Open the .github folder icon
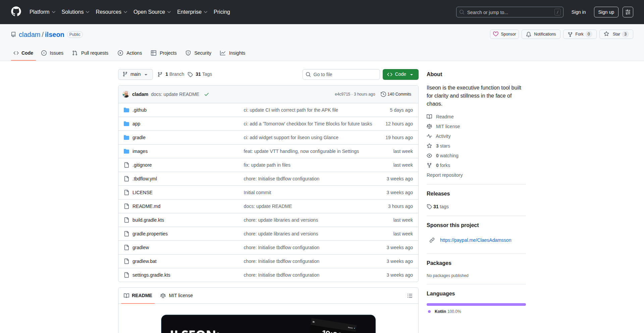This screenshot has width=644, height=333. [126, 110]
